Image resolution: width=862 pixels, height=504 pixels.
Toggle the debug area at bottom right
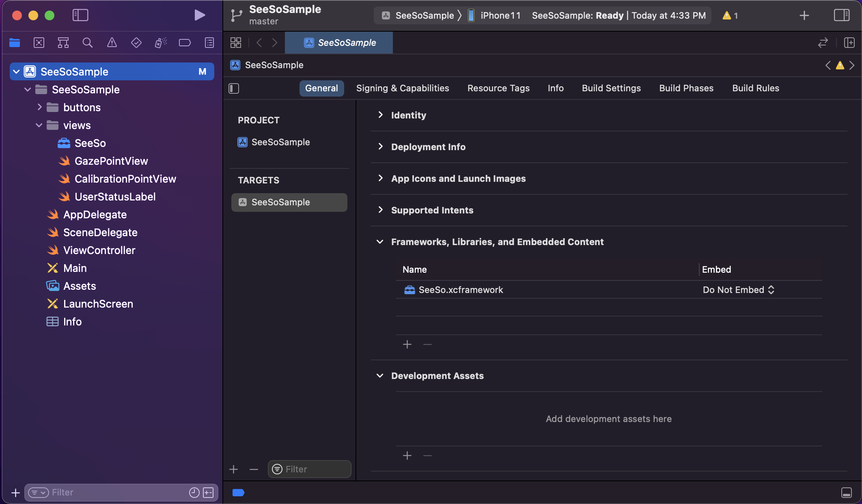point(847,493)
